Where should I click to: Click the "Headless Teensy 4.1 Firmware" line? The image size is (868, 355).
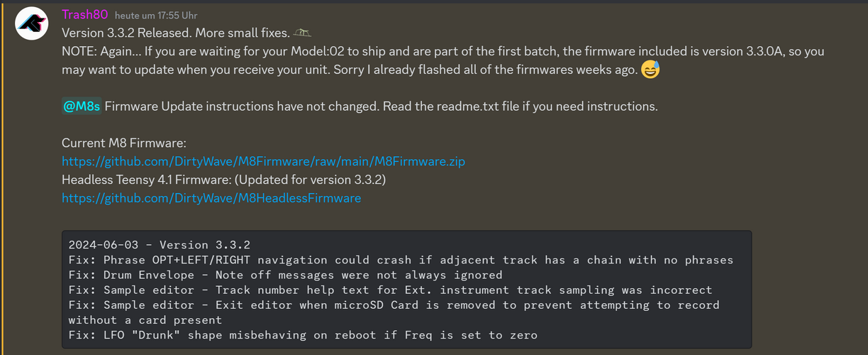point(223,180)
